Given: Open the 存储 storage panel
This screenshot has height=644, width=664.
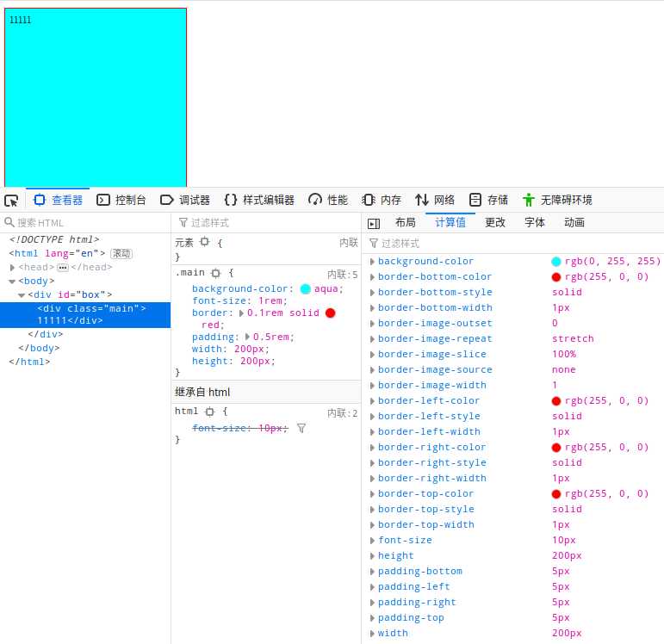Looking at the screenshot, I should 488,200.
